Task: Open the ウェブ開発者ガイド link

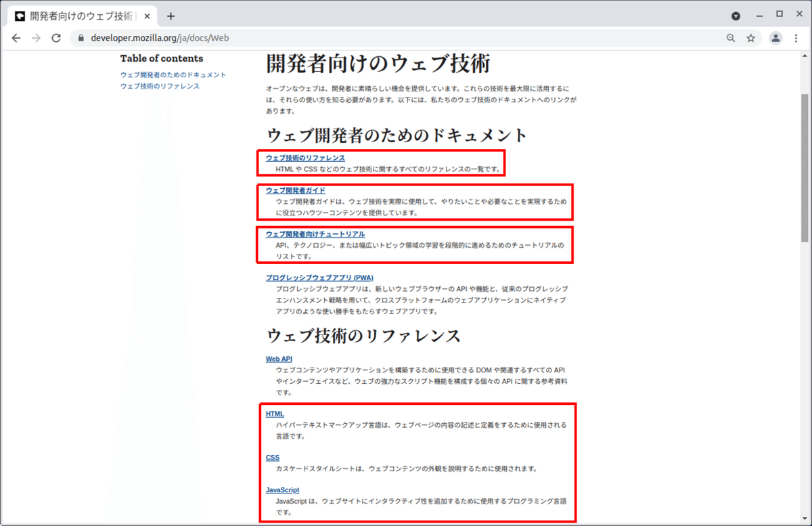Action: 294,190
